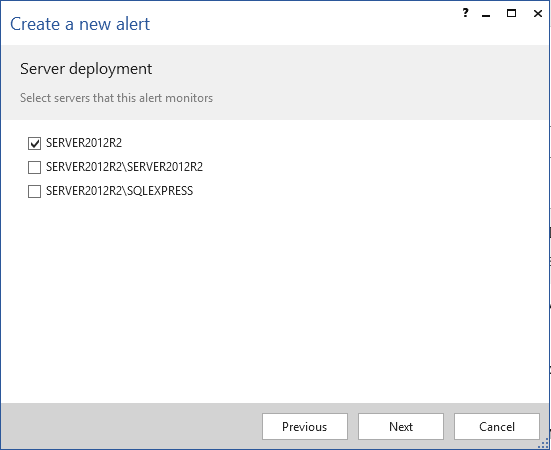
Task: Click the gray footer bar left of Previous
Action: (x=132, y=426)
